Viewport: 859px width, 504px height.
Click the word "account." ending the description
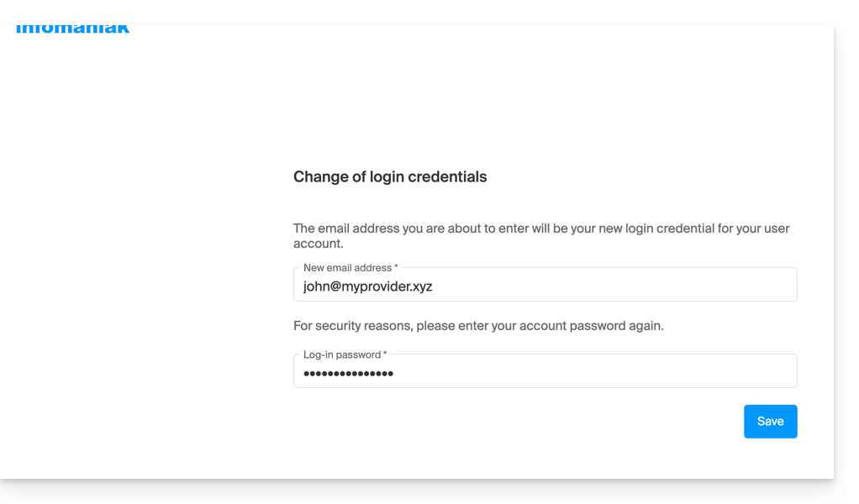coord(319,244)
